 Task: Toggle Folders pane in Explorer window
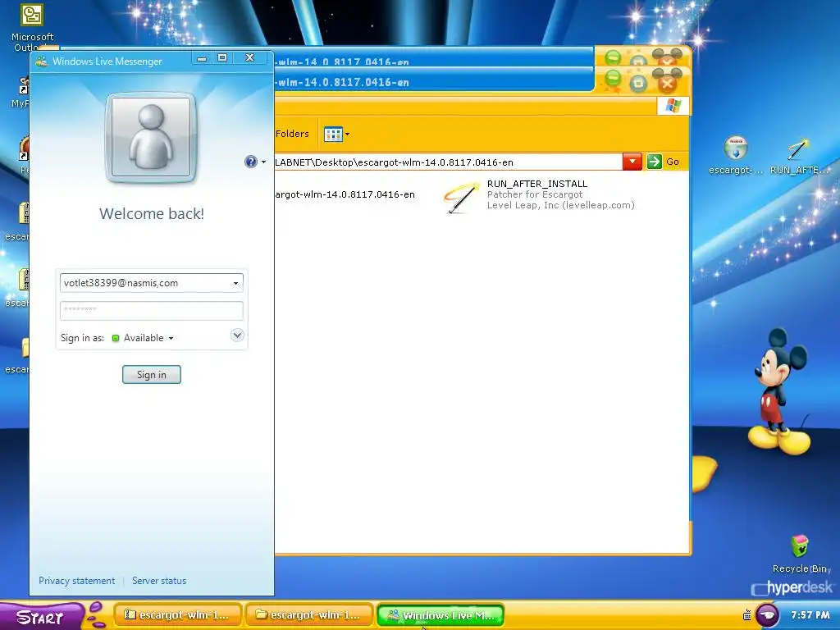pyautogui.click(x=293, y=134)
